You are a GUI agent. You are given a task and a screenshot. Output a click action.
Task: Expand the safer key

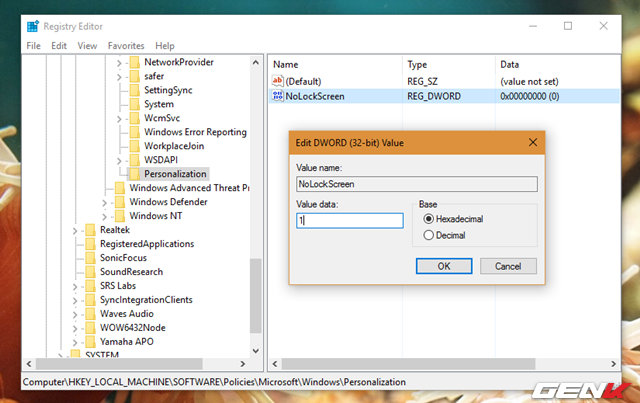119,77
